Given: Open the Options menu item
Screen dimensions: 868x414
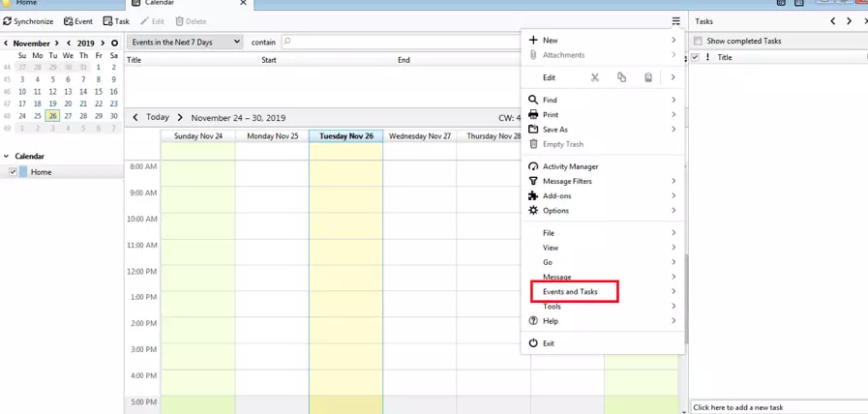Looking at the screenshot, I should tap(555, 210).
